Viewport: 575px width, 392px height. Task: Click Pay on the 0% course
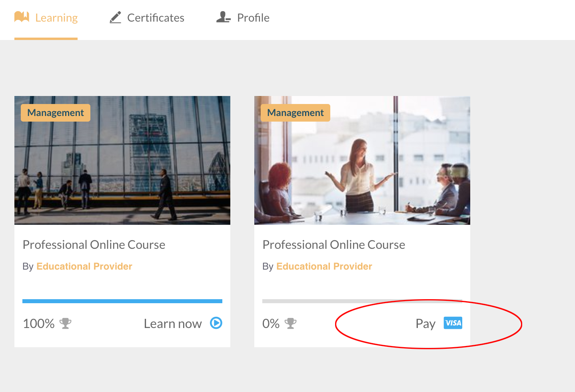[x=425, y=323]
